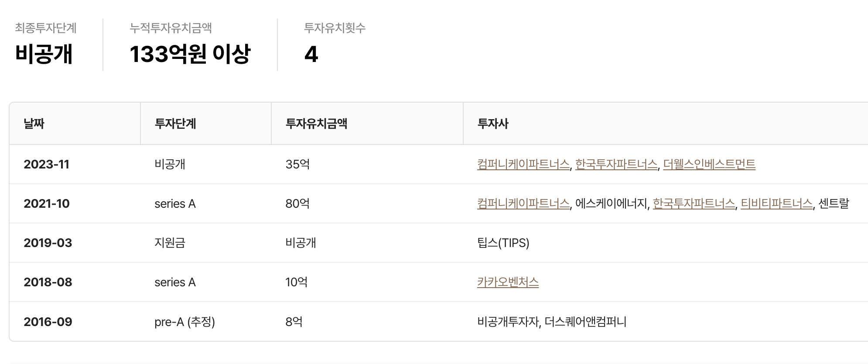
Task: Open 한국투자파트너스 link in 2023-11 row
Action: 616,164
